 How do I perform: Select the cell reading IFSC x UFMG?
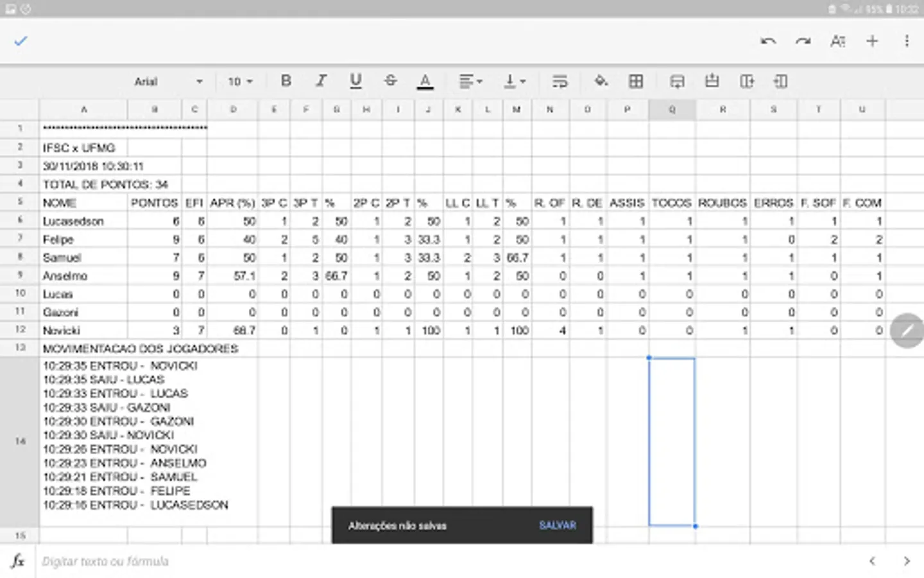click(x=83, y=148)
